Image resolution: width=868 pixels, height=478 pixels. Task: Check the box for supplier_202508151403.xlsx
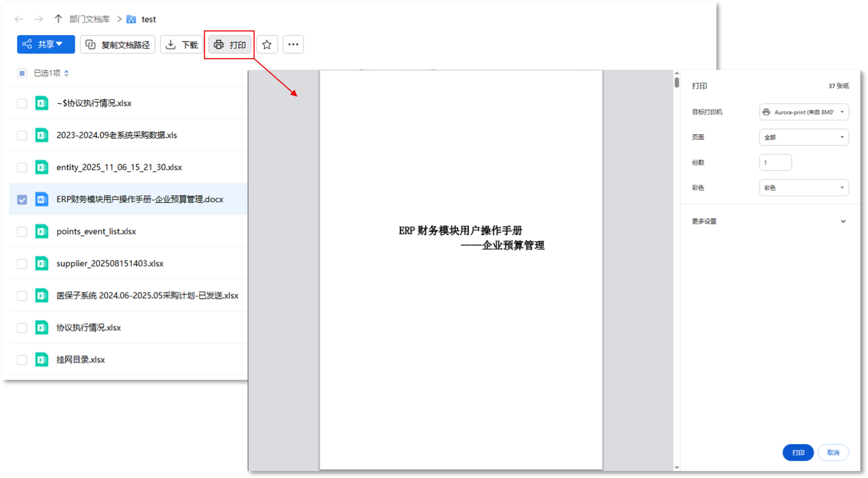pyautogui.click(x=22, y=264)
